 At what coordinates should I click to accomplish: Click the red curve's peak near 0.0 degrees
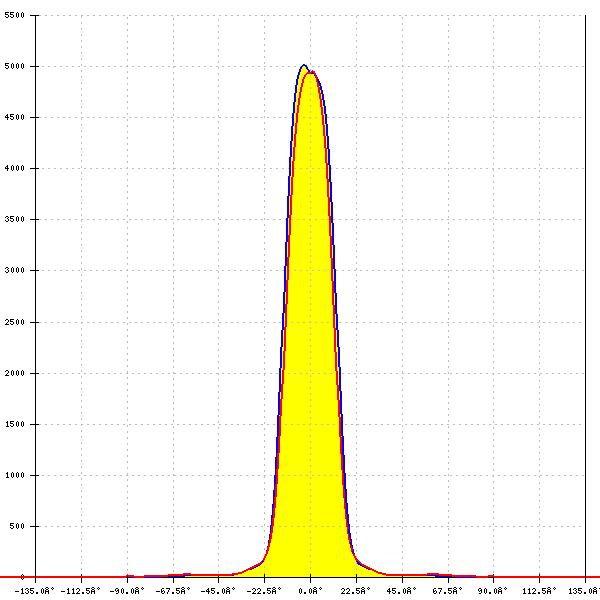(x=312, y=72)
